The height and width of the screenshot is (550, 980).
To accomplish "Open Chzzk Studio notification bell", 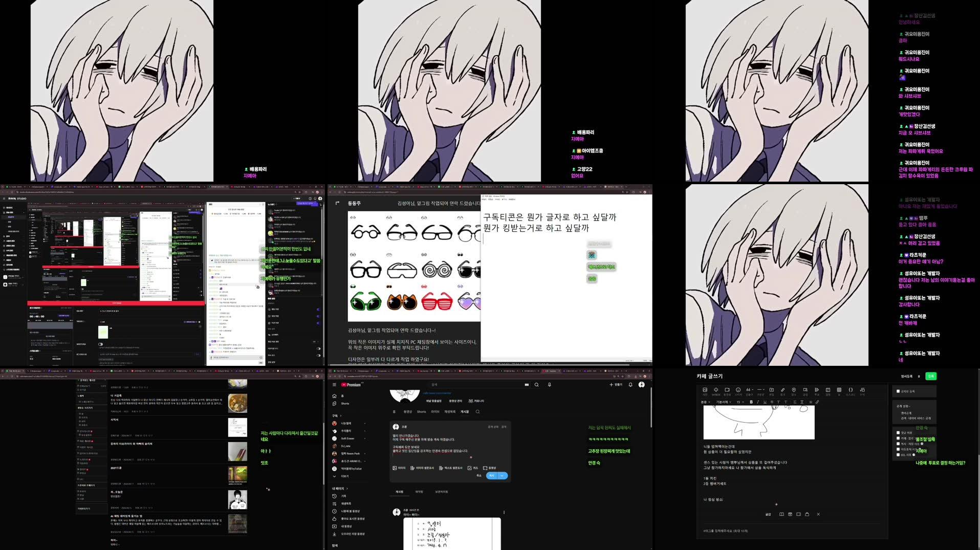I will click(x=315, y=199).
